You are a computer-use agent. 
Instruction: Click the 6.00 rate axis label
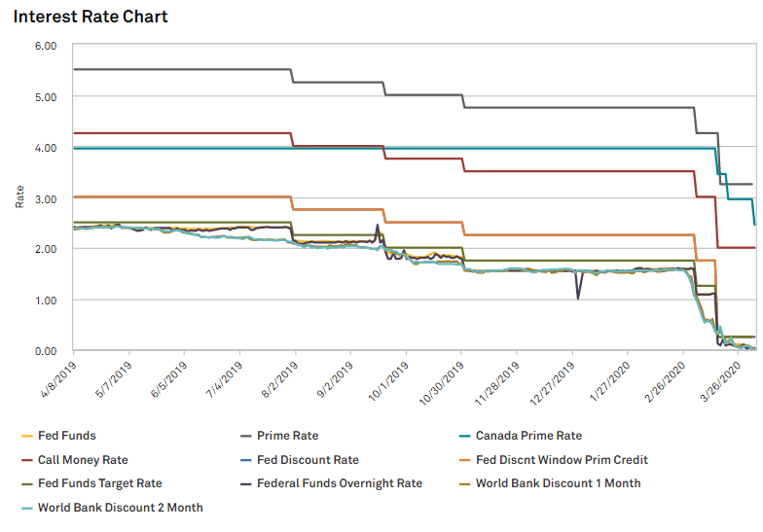[x=46, y=47]
